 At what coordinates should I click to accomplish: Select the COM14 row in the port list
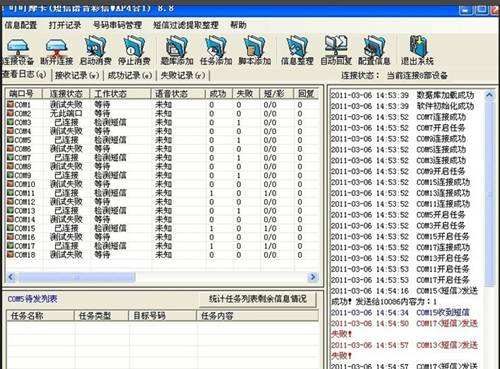(162, 219)
